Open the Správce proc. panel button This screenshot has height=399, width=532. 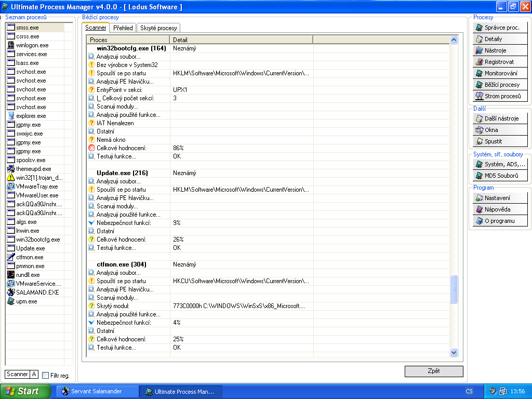click(500, 28)
